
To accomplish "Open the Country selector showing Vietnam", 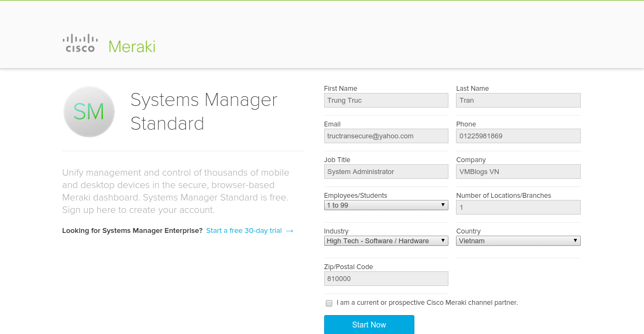I will point(518,241).
